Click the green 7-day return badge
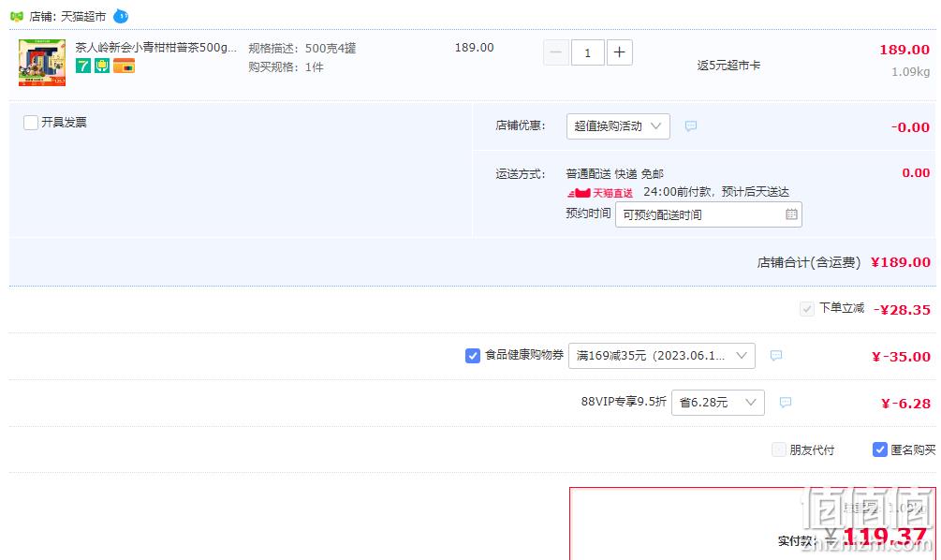The width and height of the screenshot is (941, 560). point(82,66)
